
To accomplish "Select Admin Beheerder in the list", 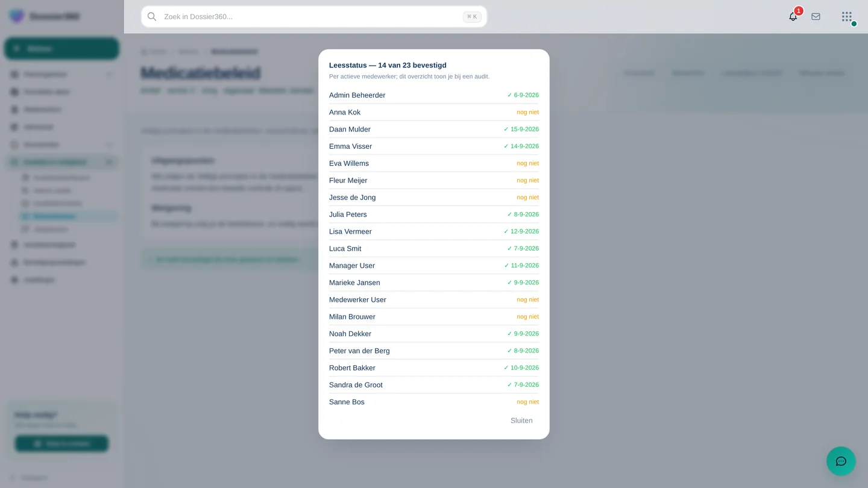I will tap(357, 95).
